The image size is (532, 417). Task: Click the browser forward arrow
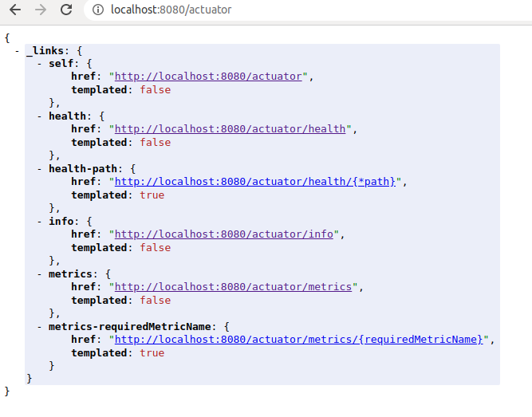(x=41, y=10)
